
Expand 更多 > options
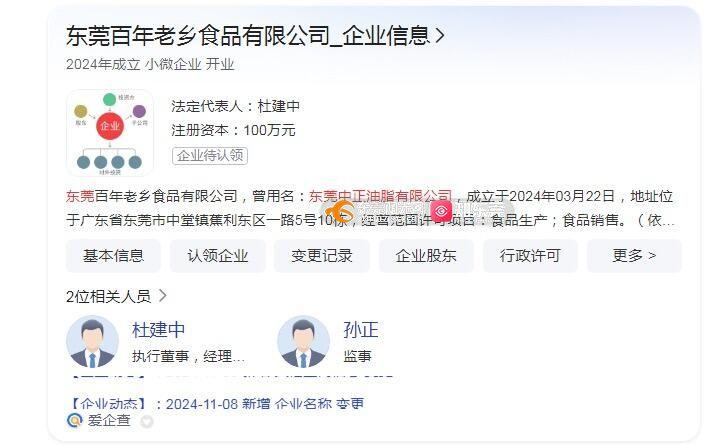coord(634,255)
